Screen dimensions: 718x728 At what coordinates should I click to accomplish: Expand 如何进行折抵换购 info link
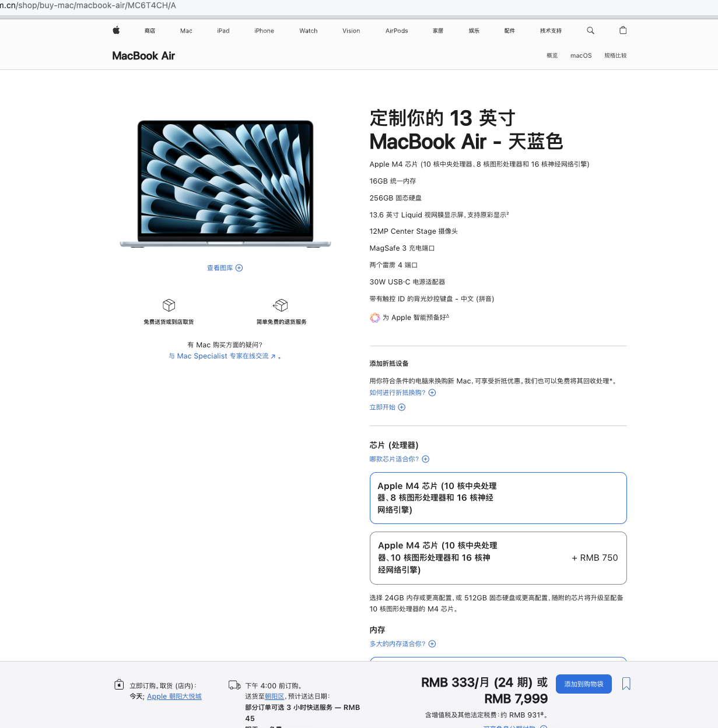tap(402, 393)
